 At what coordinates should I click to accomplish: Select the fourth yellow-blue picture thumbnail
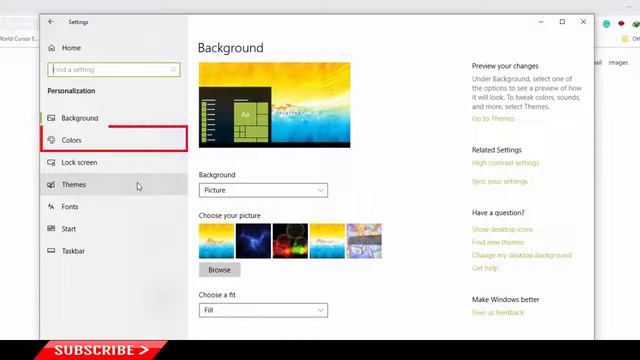(x=327, y=241)
